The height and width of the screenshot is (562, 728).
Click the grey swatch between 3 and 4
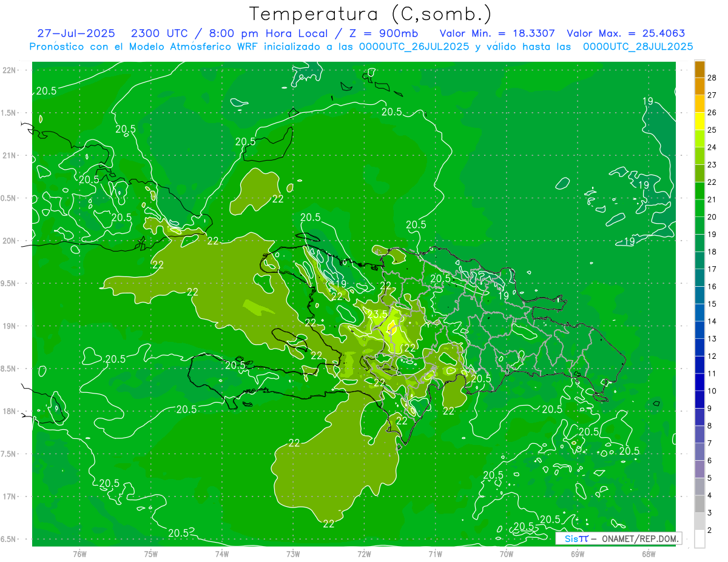click(x=699, y=504)
